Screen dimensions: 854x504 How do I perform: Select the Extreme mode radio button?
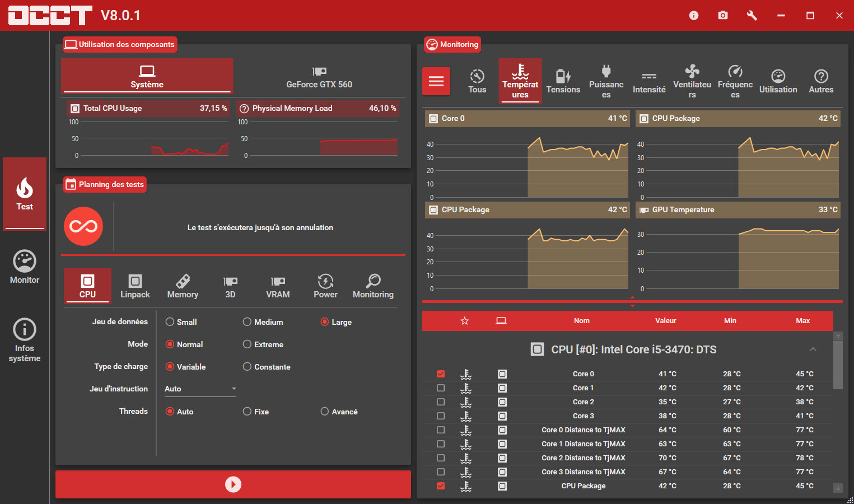pyautogui.click(x=247, y=344)
